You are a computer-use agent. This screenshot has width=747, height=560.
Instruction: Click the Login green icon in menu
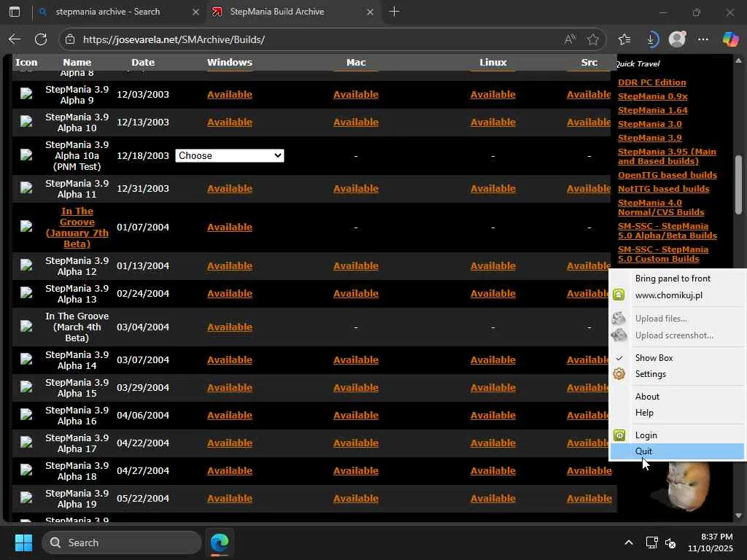(619, 435)
